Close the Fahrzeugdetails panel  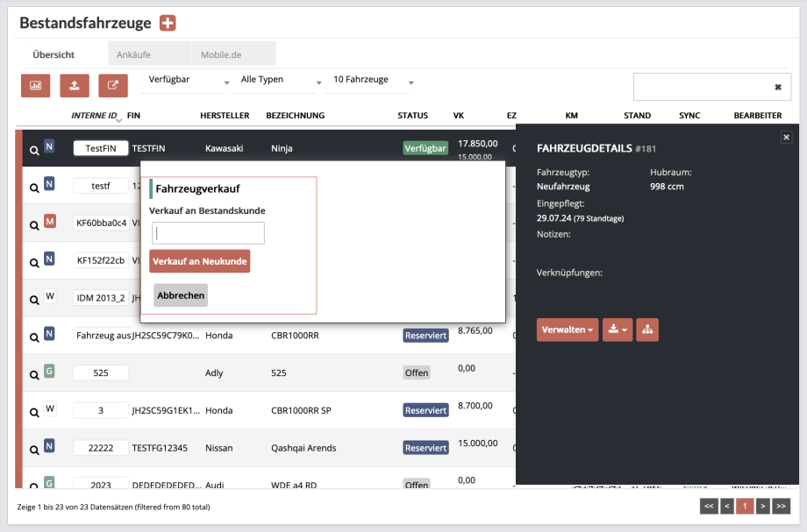click(786, 138)
